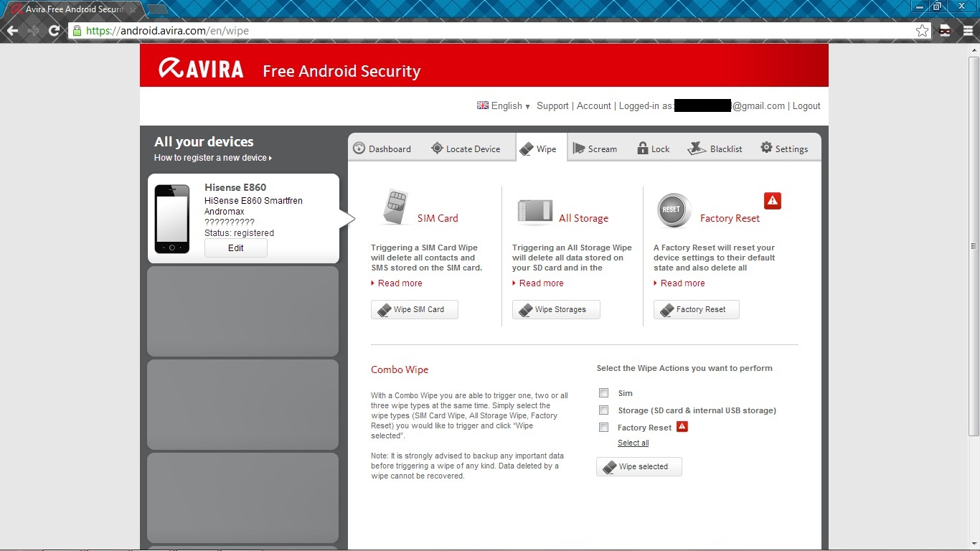
Task: Tick the Sim checkbox
Action: coord(604,393)
